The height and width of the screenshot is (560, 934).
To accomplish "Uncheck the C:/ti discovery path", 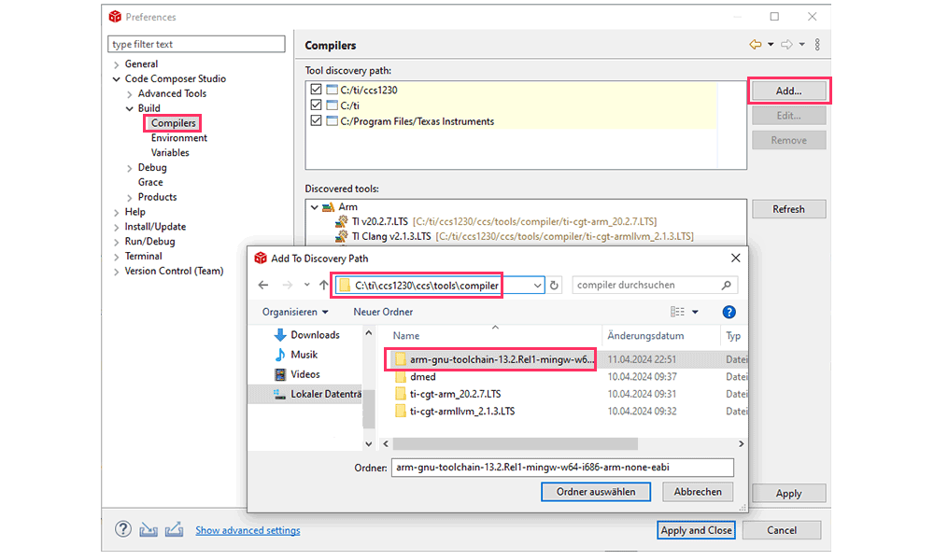I will click(x=316, y=105).
